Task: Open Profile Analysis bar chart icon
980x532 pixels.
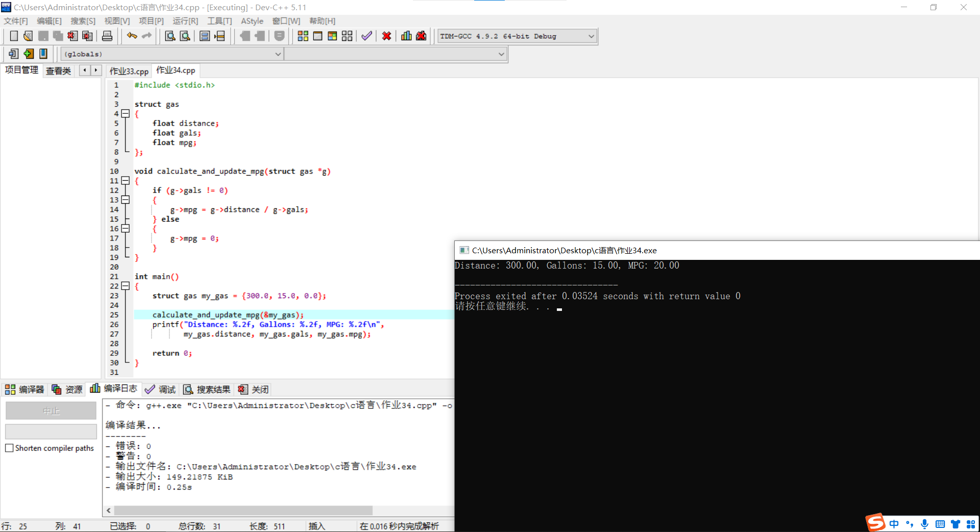Action: [406, 36]
